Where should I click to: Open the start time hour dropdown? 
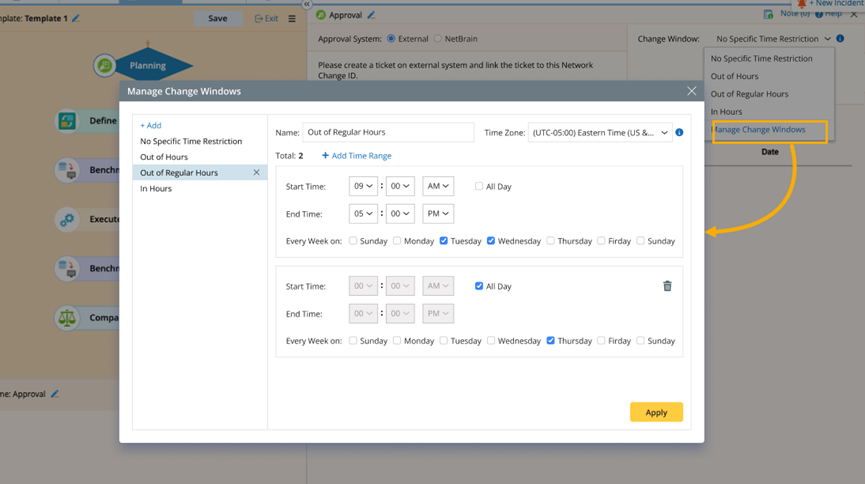(x=363, y=186)
